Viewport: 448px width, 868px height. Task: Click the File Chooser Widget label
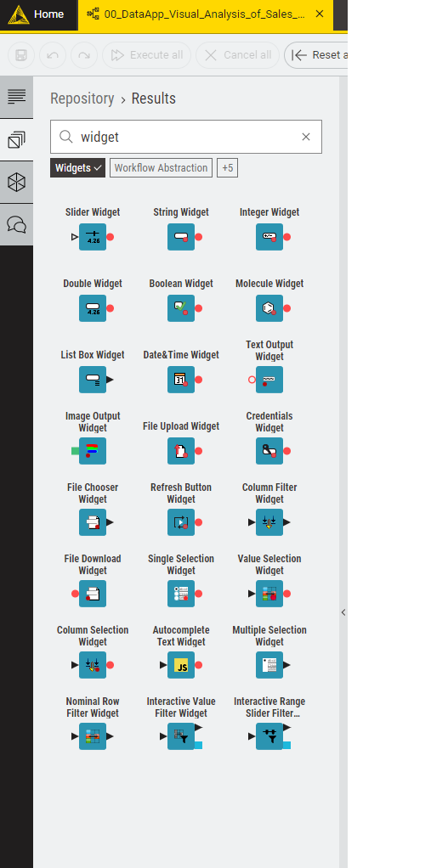(x=93, y=493)
